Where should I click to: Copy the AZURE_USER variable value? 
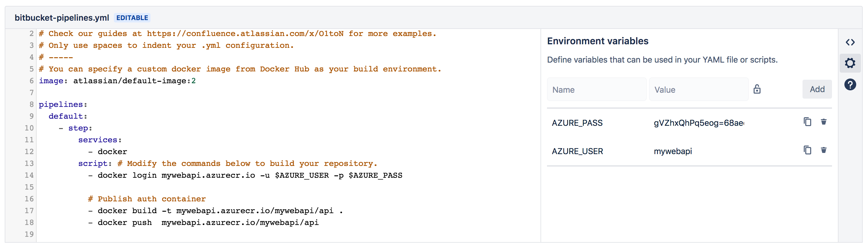[807, 150]
